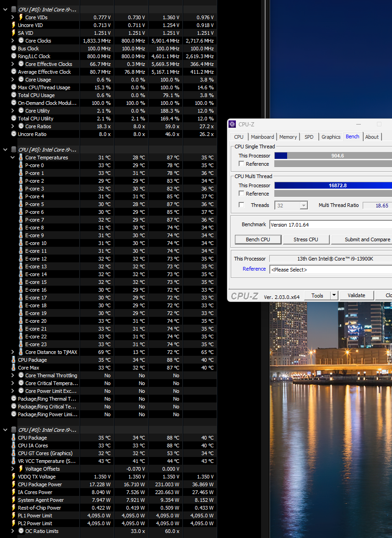The height and width of the screenshot is (538, 392).
Task: Switch to the Memory tab
Action: [288, 136]
